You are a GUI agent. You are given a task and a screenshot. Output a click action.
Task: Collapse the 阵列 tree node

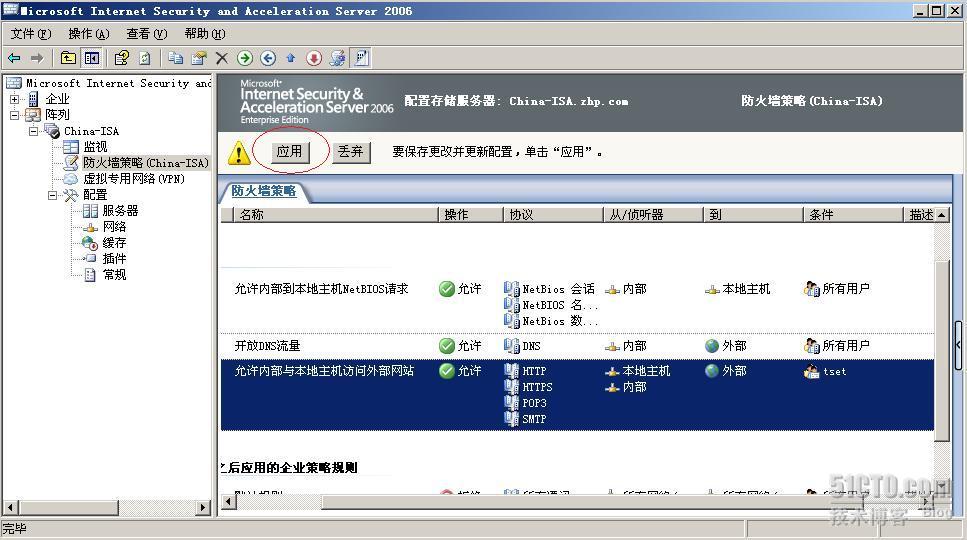pos(14,115)
